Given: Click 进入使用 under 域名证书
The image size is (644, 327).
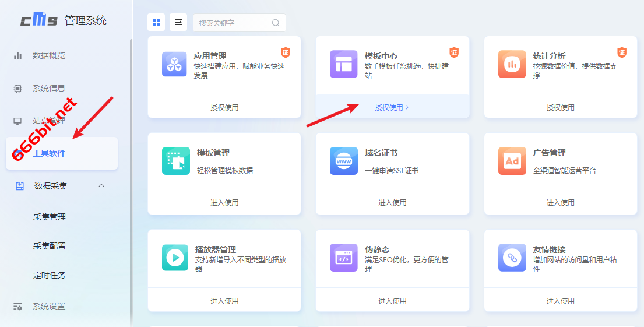Looking at the screenshot, I should pyautogui.click(x=392, y=202).
